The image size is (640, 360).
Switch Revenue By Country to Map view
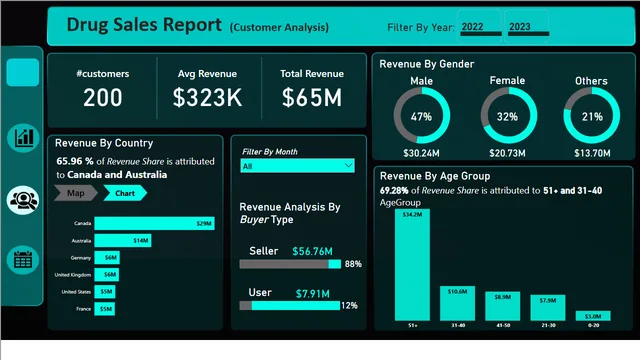76,193
